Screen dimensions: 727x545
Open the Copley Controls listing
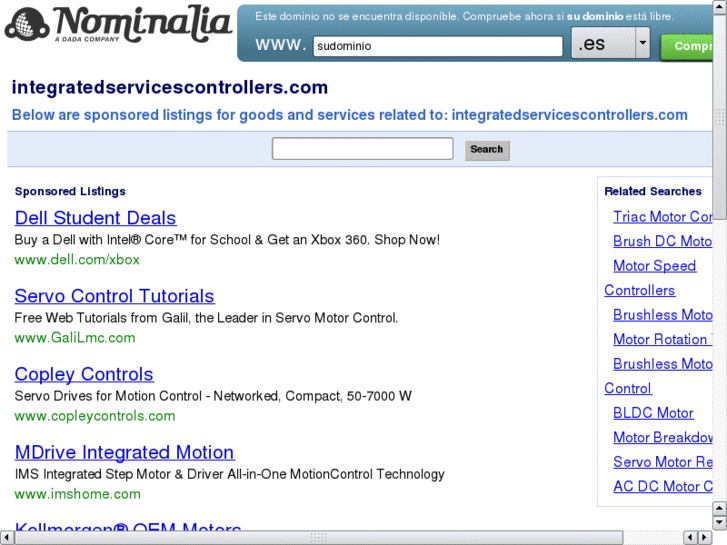coord(84,374)
